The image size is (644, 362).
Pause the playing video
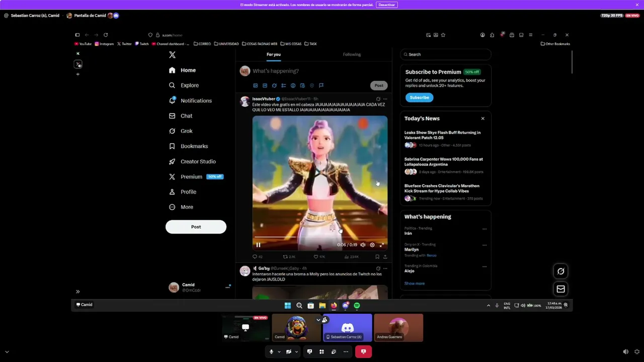tap(258, 245)
